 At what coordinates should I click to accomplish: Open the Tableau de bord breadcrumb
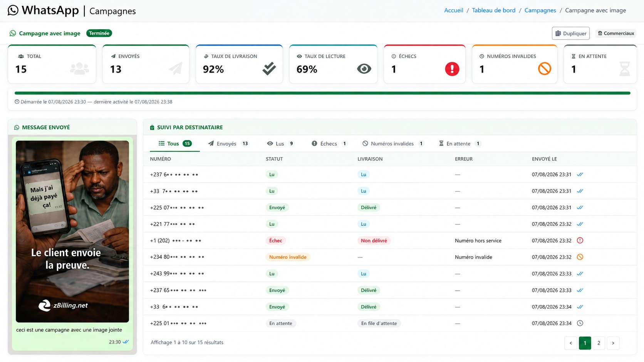(x=493, y=10)
